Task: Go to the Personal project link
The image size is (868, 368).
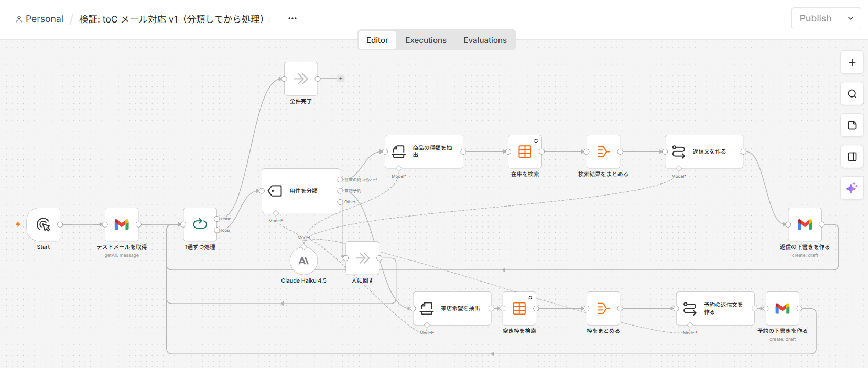Action: (40, 19)
